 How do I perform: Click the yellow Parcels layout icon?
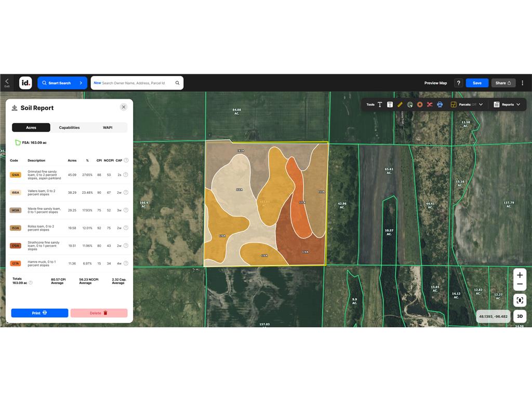click(x=453, y=104)
